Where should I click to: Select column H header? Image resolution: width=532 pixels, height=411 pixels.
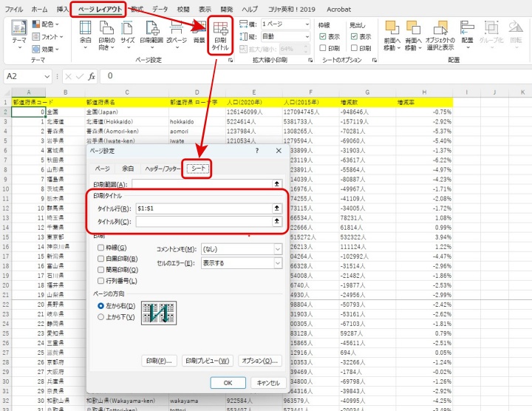(424, 92)
